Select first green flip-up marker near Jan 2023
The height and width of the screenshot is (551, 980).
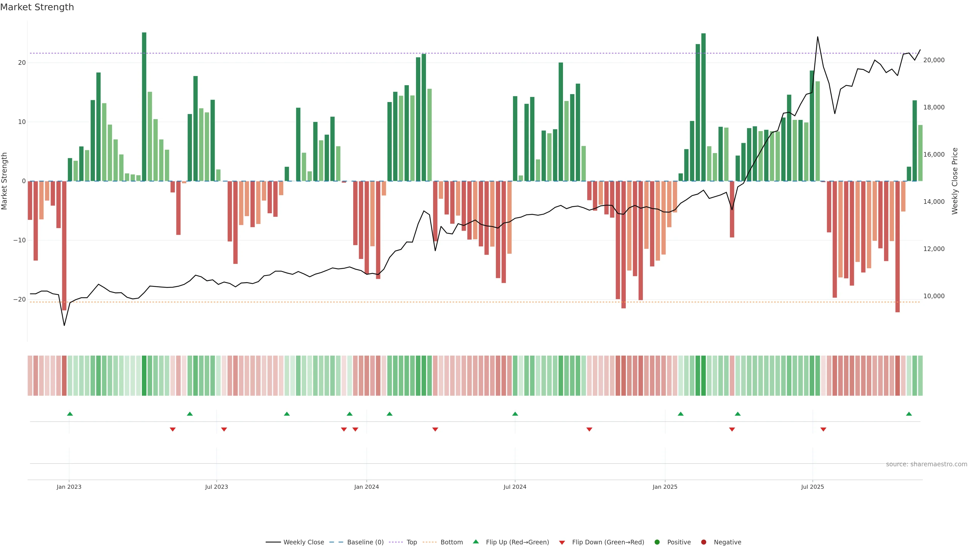click(70, 414)
